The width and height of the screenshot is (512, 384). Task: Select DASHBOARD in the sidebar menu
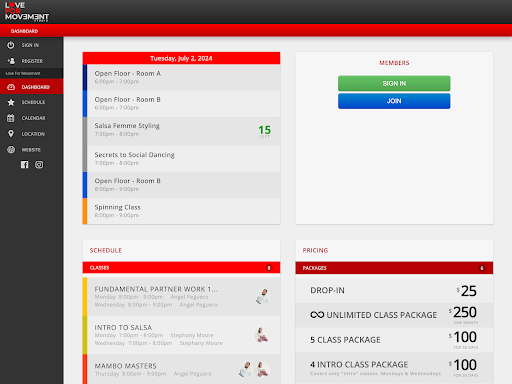[32, 87]
